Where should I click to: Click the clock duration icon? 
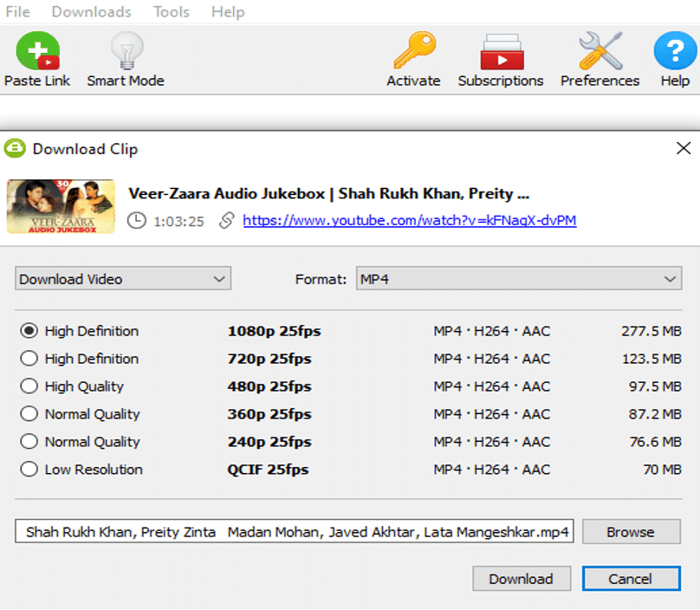[138, 222]
